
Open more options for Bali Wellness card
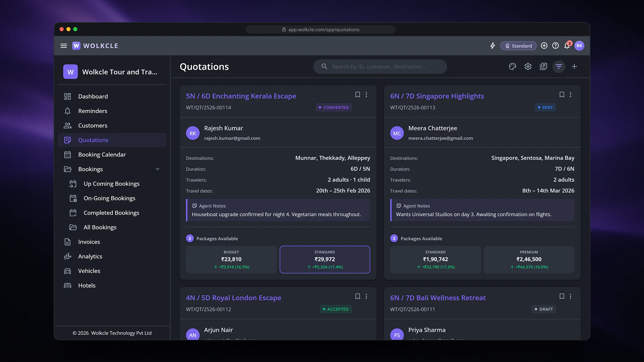tap(571, 296)
